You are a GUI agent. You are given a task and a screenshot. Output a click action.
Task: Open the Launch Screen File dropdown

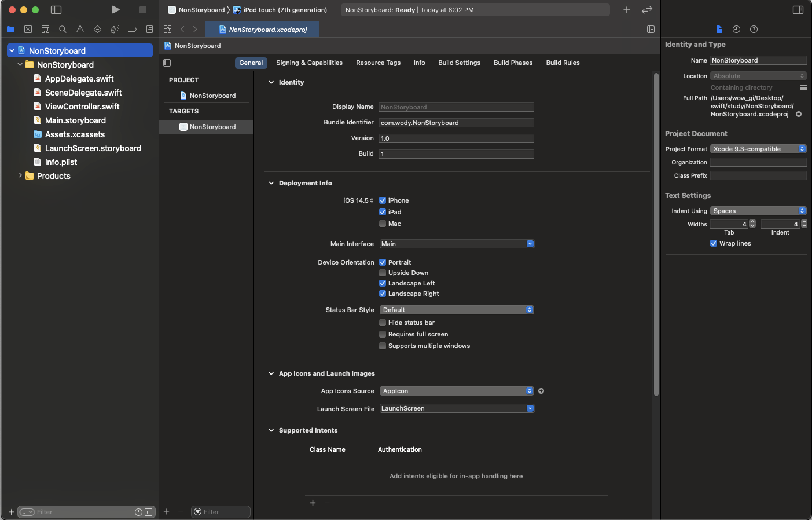(x=457, y=408)
